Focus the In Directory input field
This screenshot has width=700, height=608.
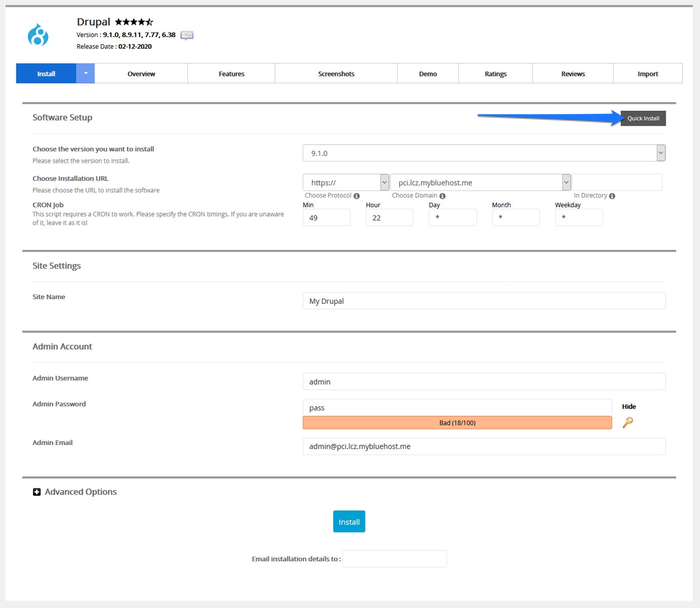pyautogui.click(x=617, y=182)
